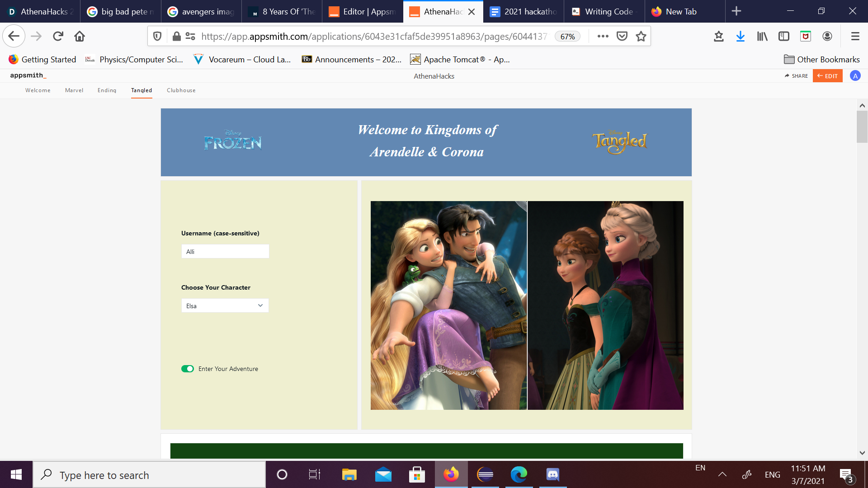Screen dimensions: 868x488
Task: Expand the Choose Your Character dropdown
Action: click(225, 305)
